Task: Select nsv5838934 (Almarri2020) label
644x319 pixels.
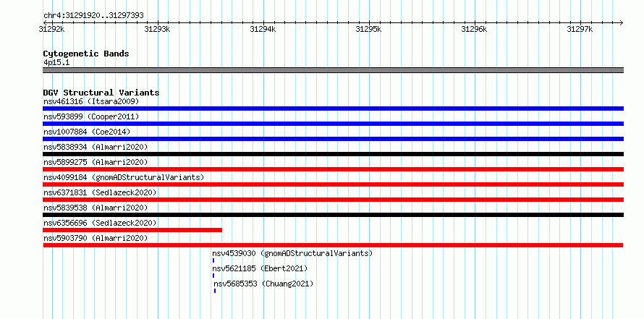Action: 96,147
